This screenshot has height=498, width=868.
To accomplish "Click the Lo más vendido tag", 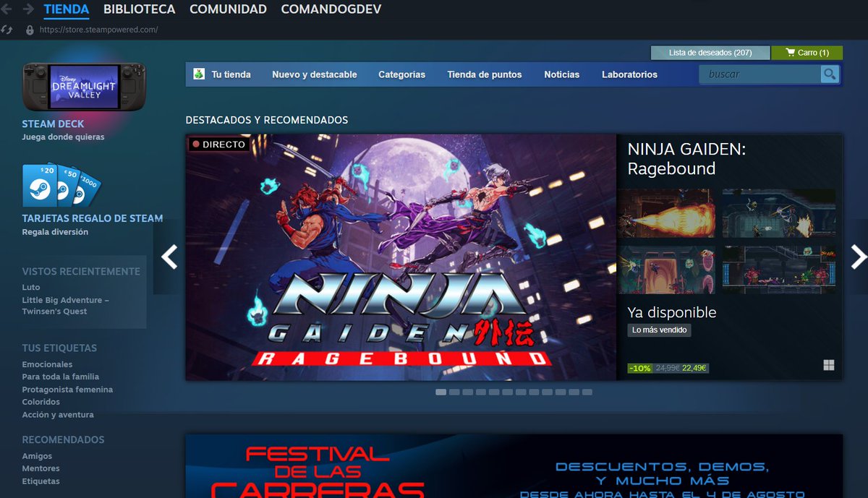I will pos(659,330).
